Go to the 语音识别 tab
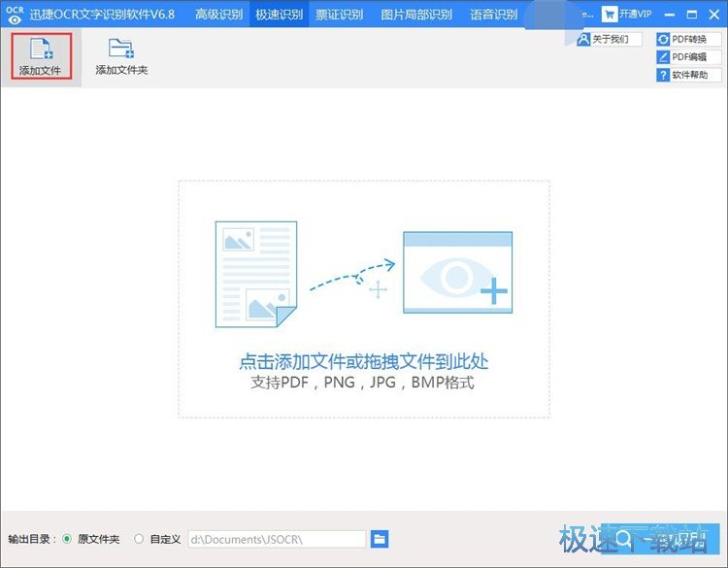 (x=493, y=15)
